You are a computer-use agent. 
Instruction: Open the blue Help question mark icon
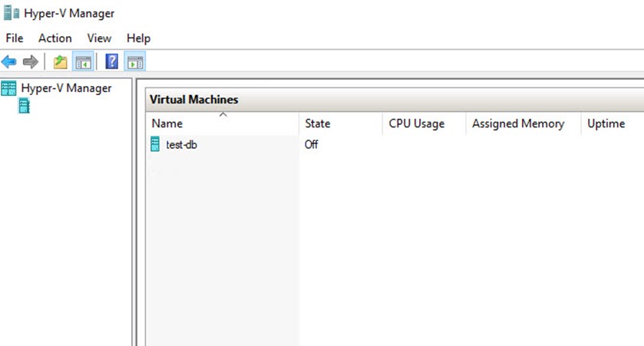coord(112,62)
